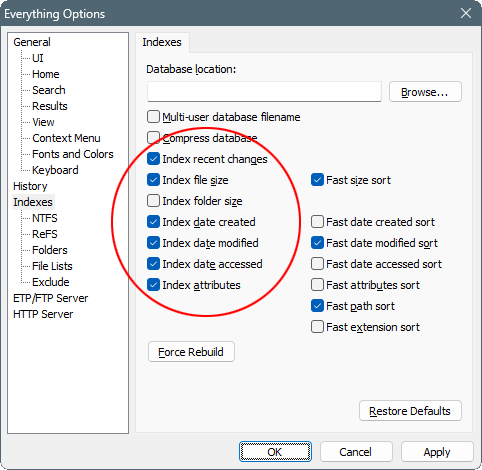This screenshot has height=470, width=482.
Task: Click the Force Rebuild button
Action: coord(191,352)
